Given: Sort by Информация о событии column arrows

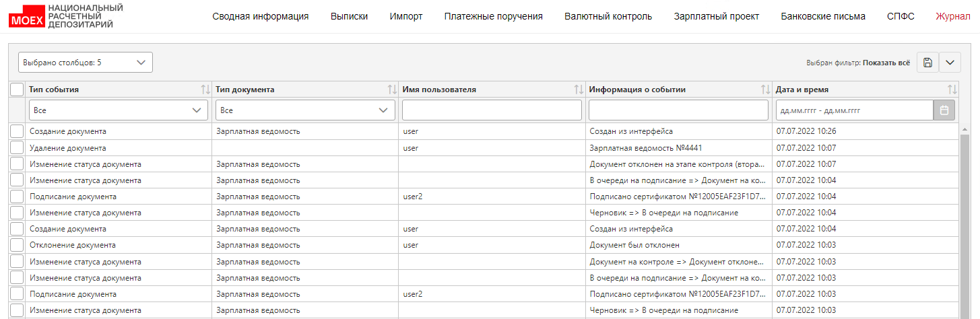Looking at the screenshot, I should click(765, 90).
